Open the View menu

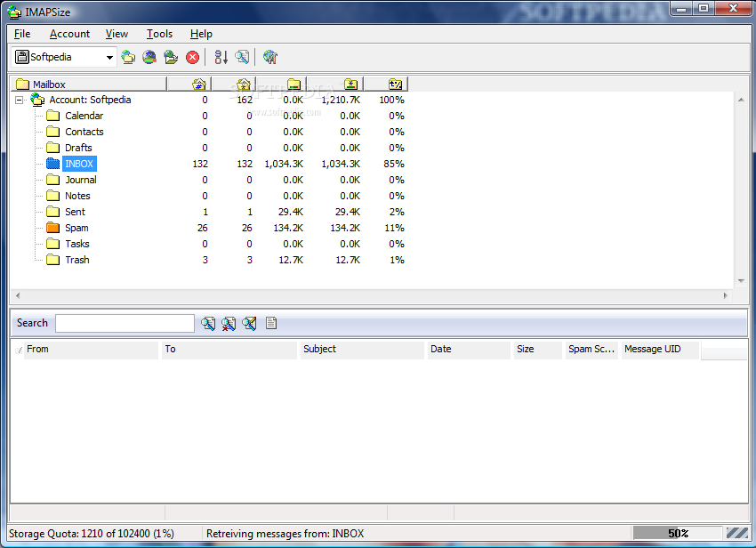(117, 34)
